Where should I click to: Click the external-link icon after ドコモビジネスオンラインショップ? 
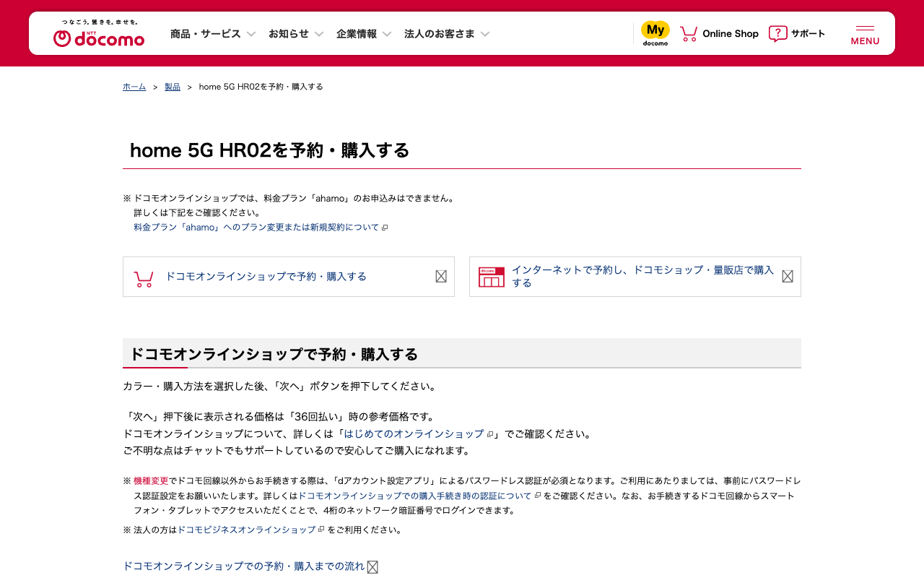(x=322, y=530)
